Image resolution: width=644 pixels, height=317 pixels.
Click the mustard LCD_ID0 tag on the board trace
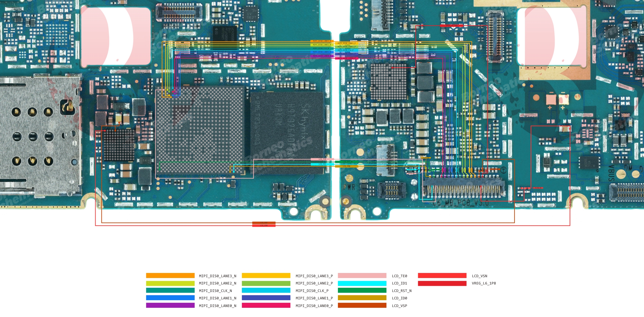click(x=347, y=166)
